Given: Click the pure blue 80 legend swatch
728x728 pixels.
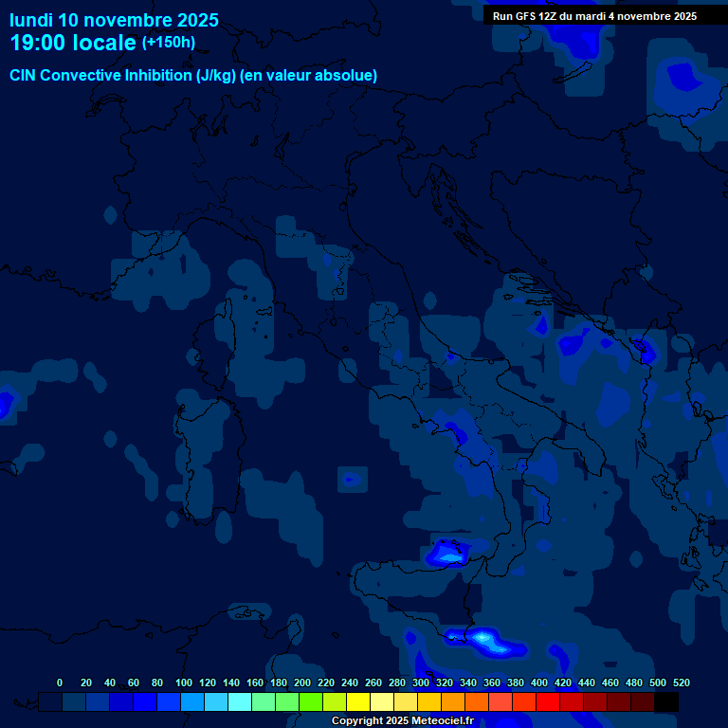Looking at the screenshot, I should tap(145, 702).
